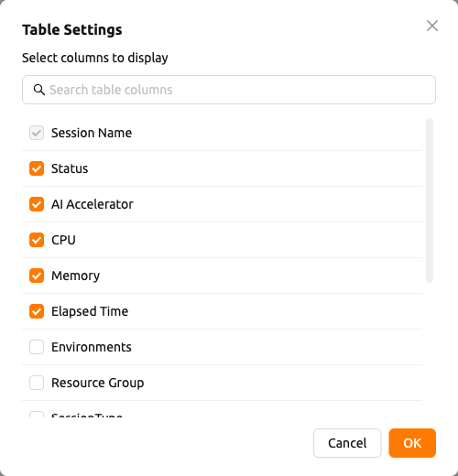Click the column list vertical scrollbar
The width and height of the screenshot is (458, 476).
(430, 200)
